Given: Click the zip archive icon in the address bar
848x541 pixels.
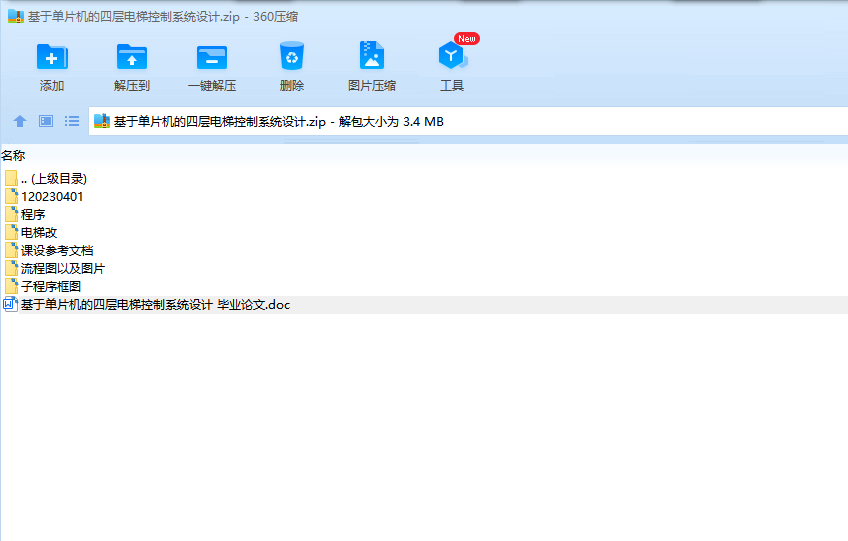Looking at the screenshot, I should click(x=102, y=121).
